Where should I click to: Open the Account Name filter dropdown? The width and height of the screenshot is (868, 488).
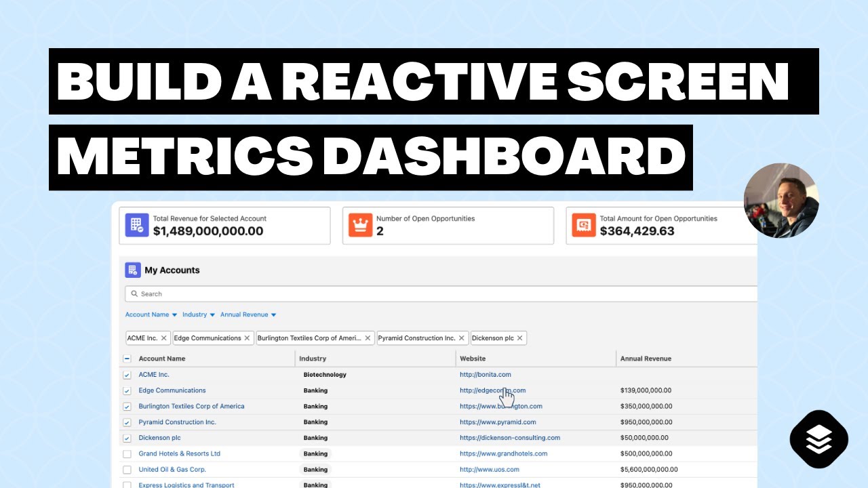coord(151,314)
